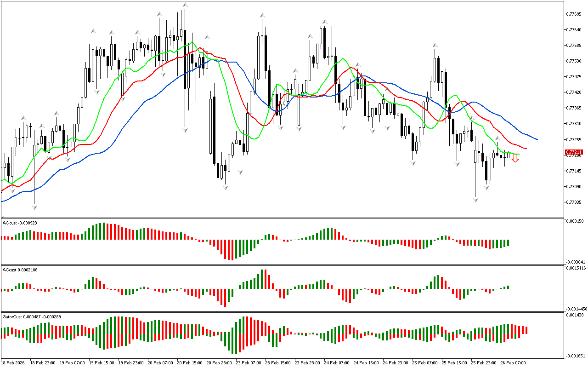Select right end of red Alligator teeth line
588x368 pixels.
coord(526,149)
